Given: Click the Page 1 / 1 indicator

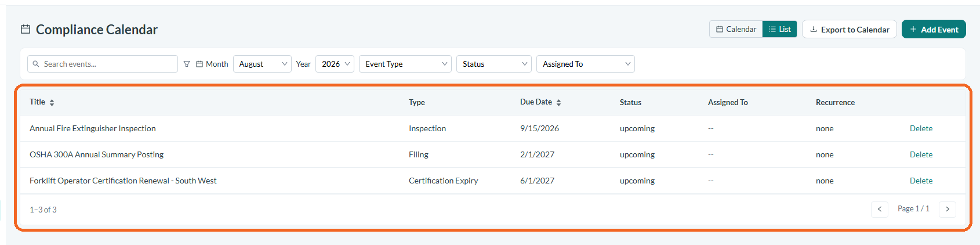Looking at the screenshot, I should (913, 208).
